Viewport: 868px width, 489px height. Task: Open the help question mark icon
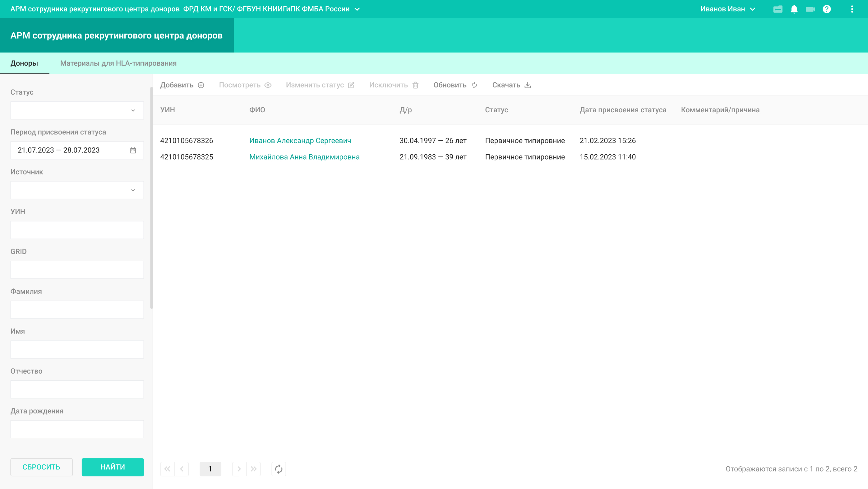[827, 9]
